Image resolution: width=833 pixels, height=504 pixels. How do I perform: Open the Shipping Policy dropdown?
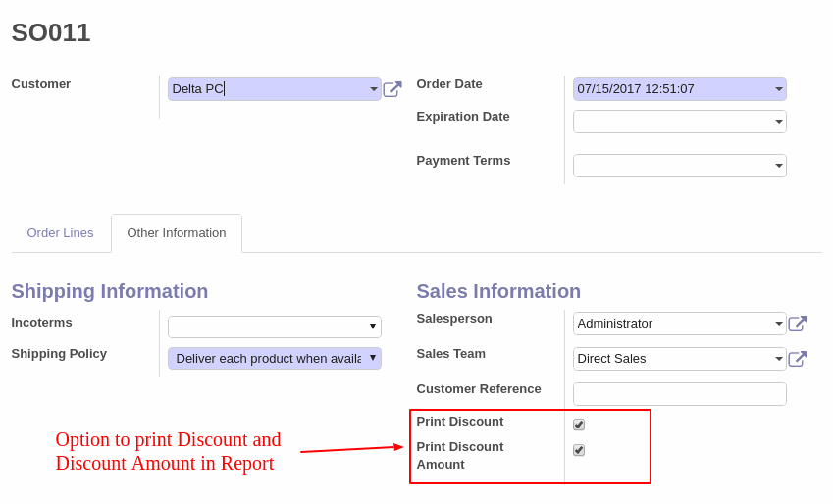tap(275, 359)
